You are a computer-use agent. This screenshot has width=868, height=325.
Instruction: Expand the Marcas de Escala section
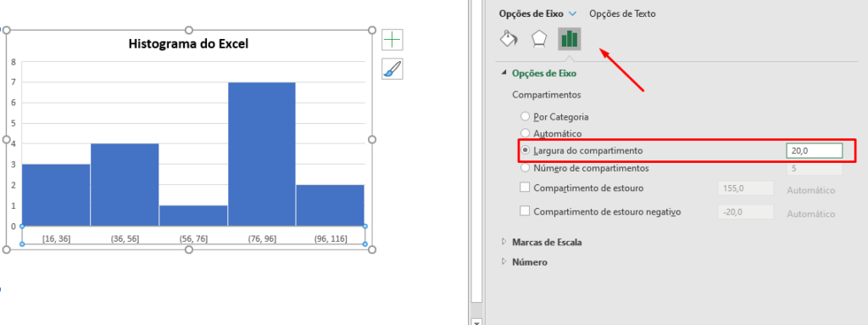click(x=504, y=242)
